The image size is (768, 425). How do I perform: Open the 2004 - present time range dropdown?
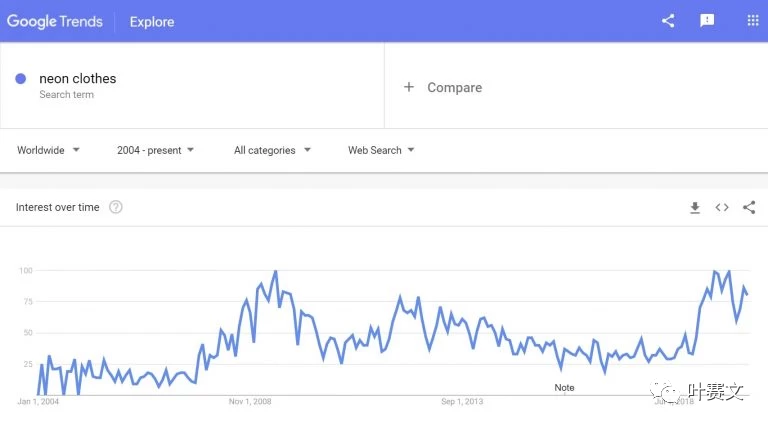coord(155,150)
